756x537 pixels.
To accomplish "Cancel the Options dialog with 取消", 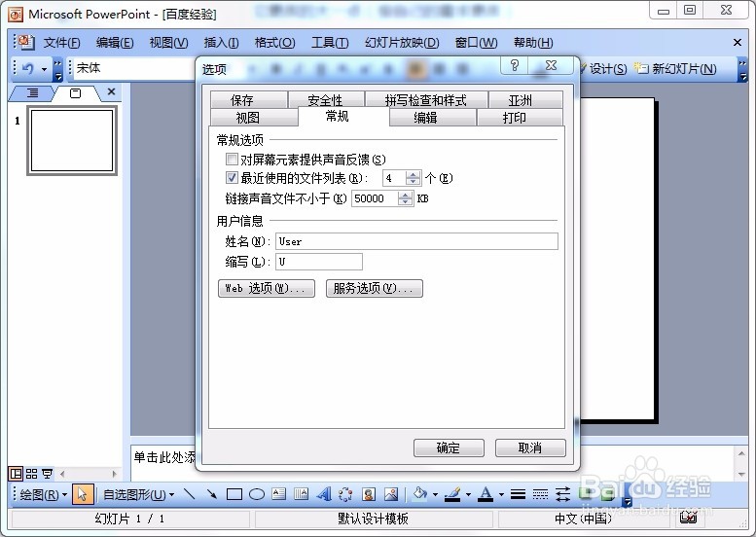I will 530,447.
